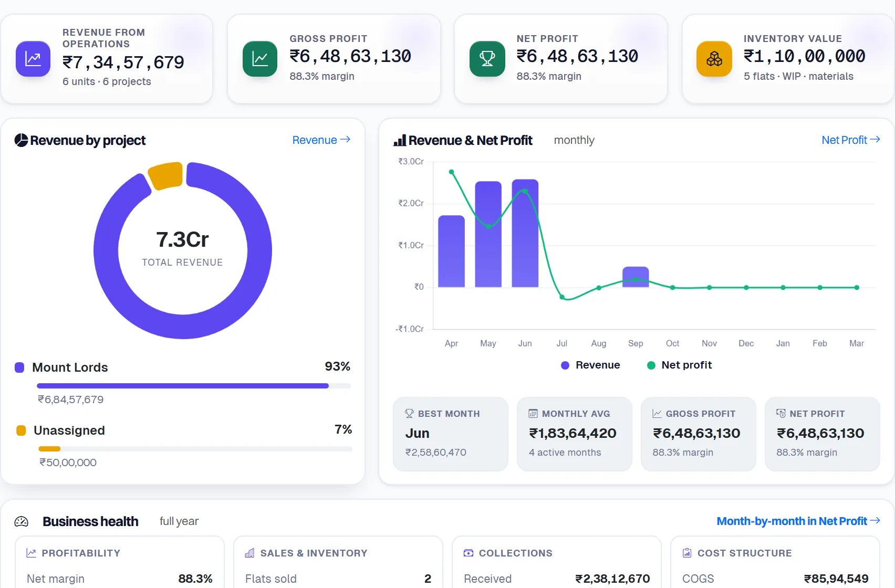Image resolution: width=895 pixels, height=588 pixels.
Task: Open the Revenue link in Revenue by project
Action: (321, 140)
